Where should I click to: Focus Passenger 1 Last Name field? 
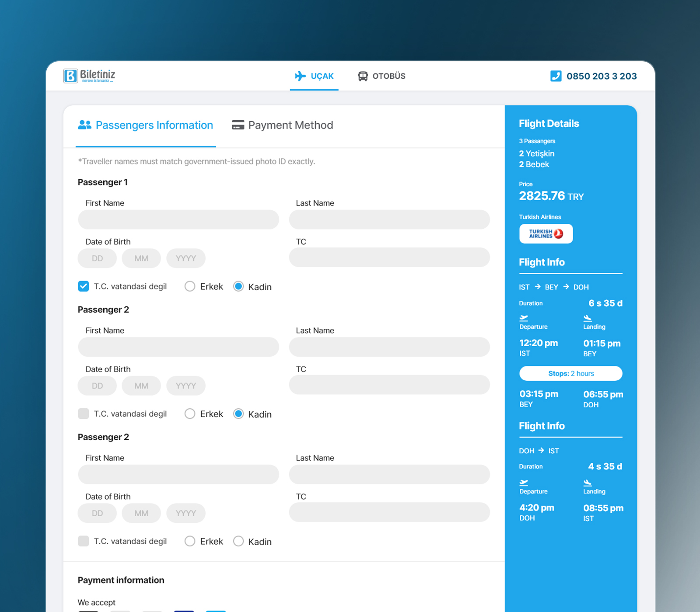pos(389,219)
